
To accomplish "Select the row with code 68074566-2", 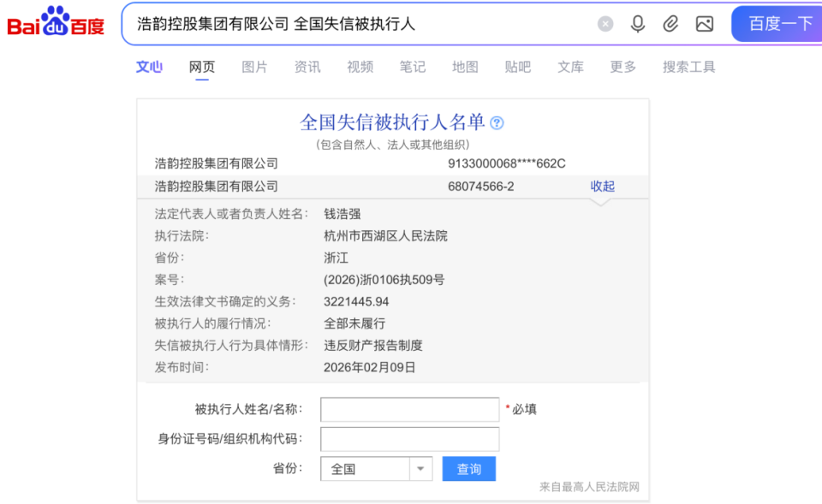I will click(393, 187).
